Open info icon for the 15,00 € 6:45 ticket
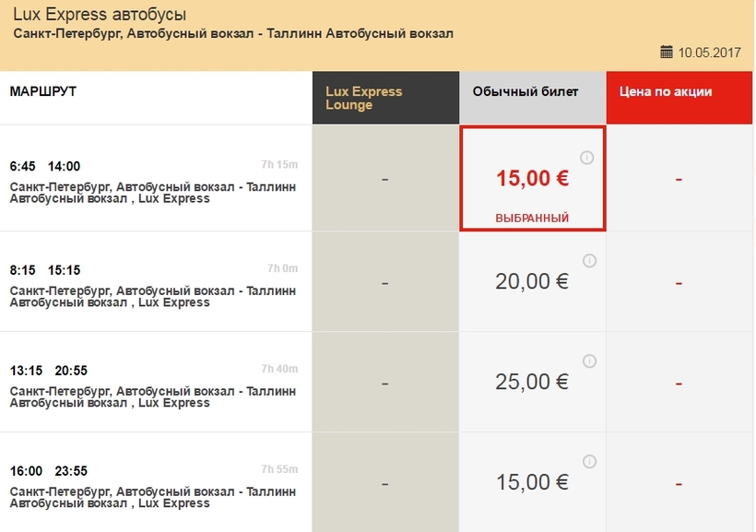 (586, 158)
